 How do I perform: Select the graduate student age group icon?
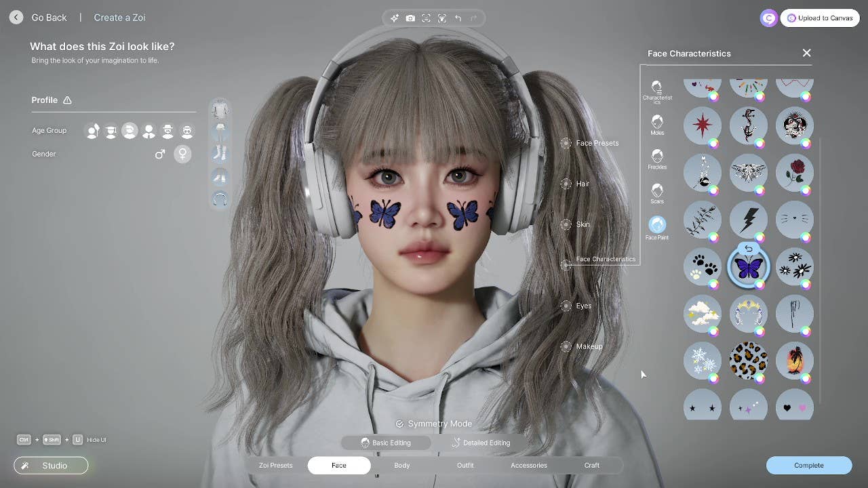(111, 131)
